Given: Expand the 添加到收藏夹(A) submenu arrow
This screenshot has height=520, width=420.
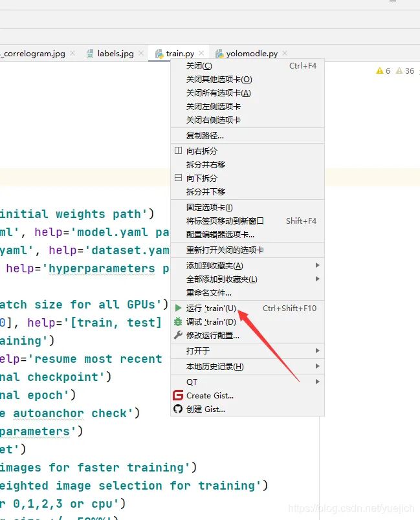Looking at the screenshot, I should tap(318, 265).
